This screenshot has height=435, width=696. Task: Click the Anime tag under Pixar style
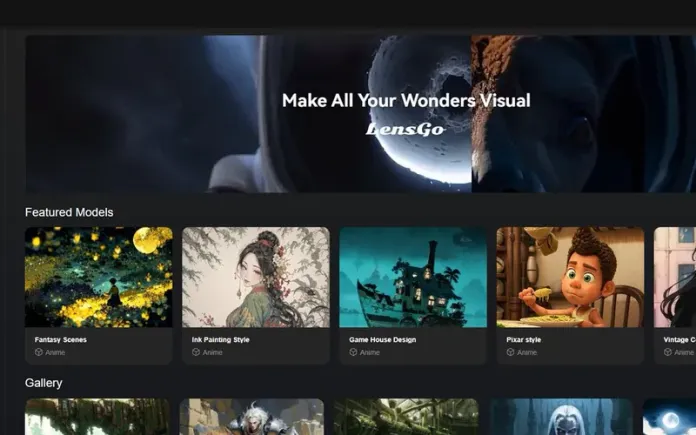tap(526, 352)
